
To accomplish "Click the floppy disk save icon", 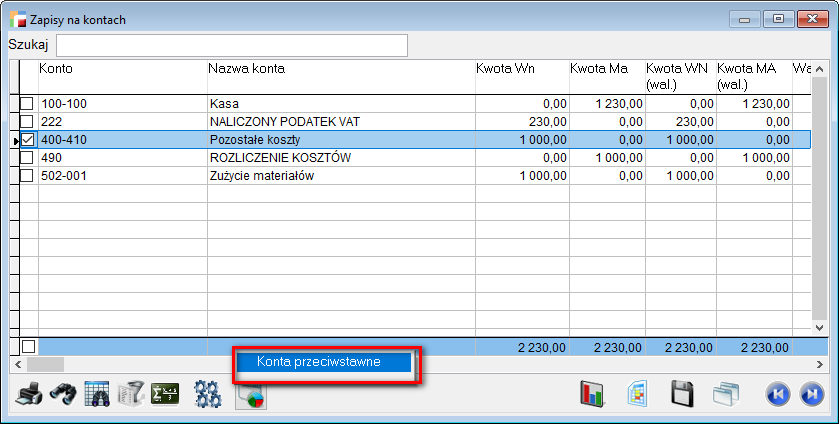I will (x=683, y=394).
